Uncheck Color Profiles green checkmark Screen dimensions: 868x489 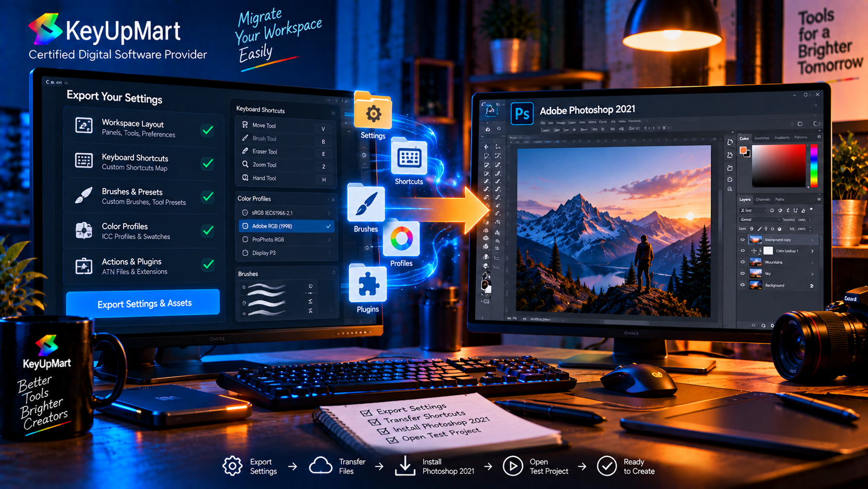coord(208,230)
